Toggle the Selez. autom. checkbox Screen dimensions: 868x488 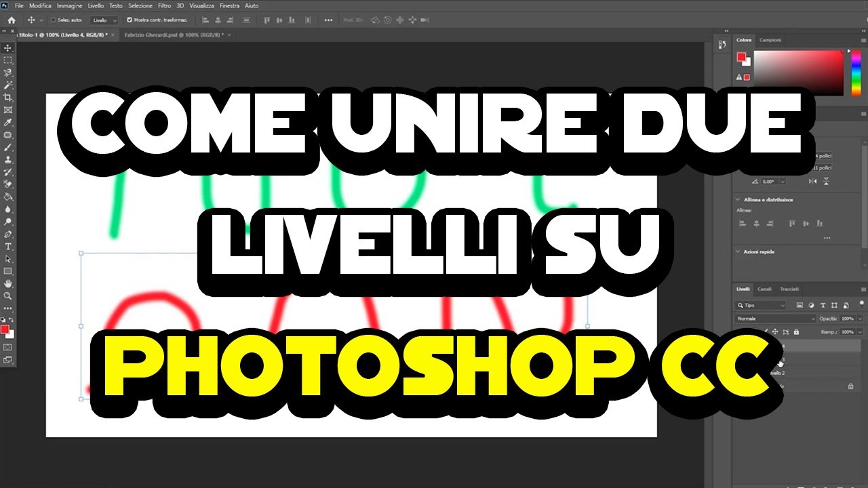pyautogui.click(x=54, y=20)
